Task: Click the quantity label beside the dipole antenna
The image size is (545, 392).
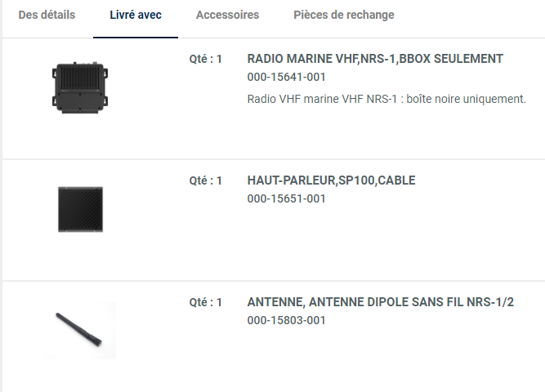Action: [205, 302]
